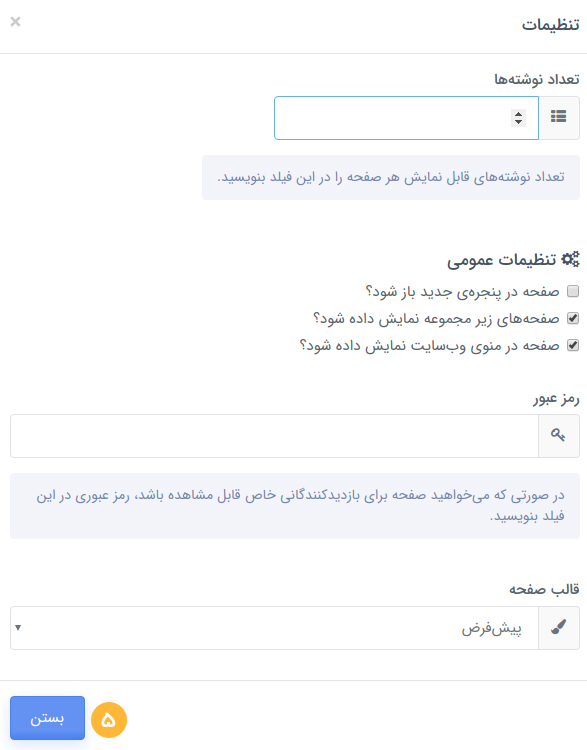587x750 pixels.
Task: Click the small arrow of the page template select
Action: (18, 628)
